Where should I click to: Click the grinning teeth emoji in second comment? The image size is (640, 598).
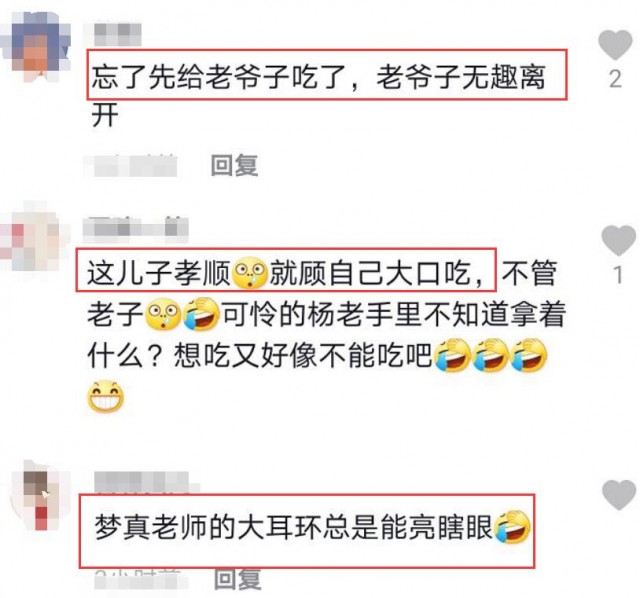106,396
